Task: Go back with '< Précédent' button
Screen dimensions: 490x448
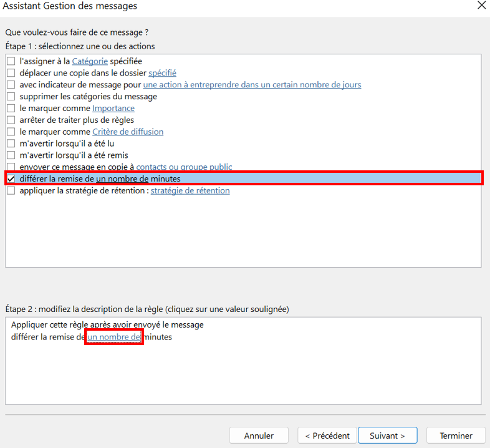Action: pos(327,436)
